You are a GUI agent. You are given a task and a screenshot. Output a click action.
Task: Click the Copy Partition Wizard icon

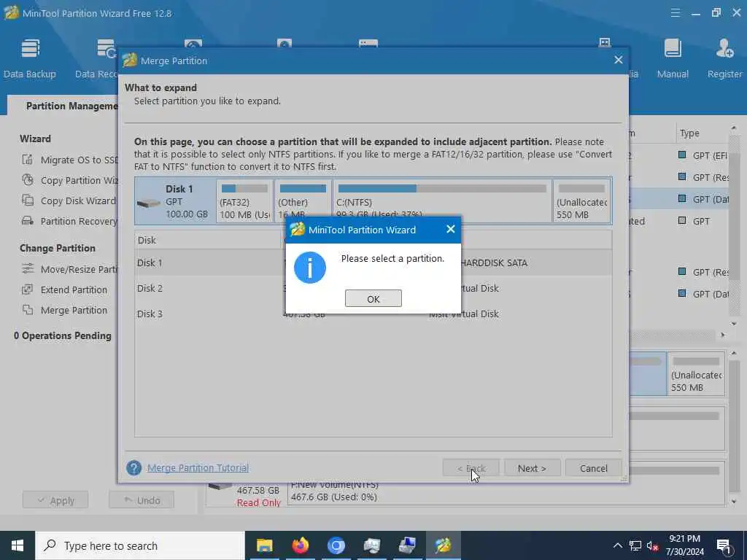pos(28,180)
